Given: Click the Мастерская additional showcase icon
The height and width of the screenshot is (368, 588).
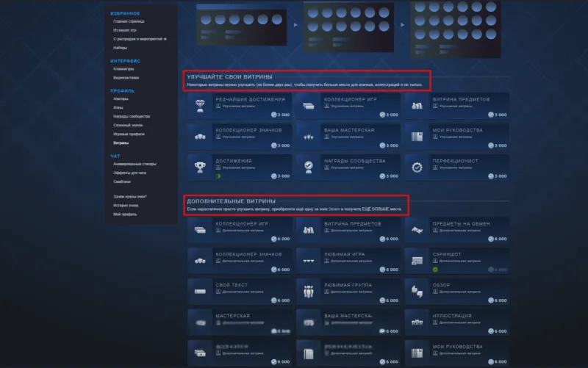Looking at the screenshot, I should click(x=200, y=322).
